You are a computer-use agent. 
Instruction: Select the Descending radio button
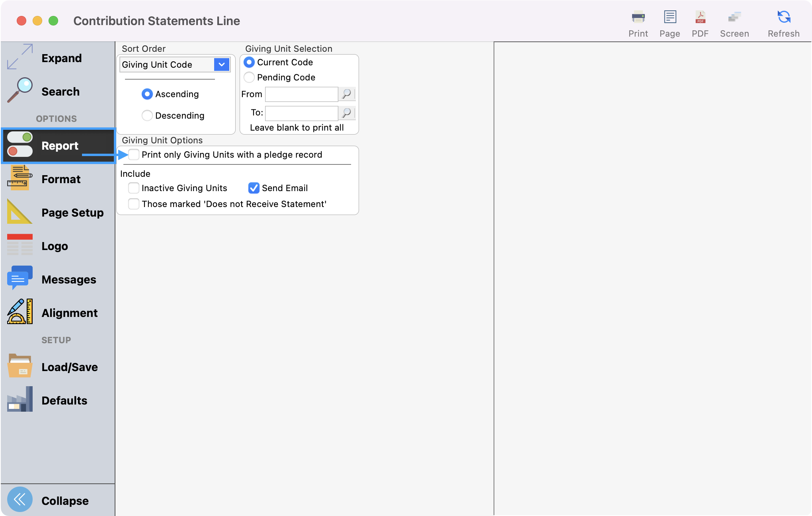[147, 115]
